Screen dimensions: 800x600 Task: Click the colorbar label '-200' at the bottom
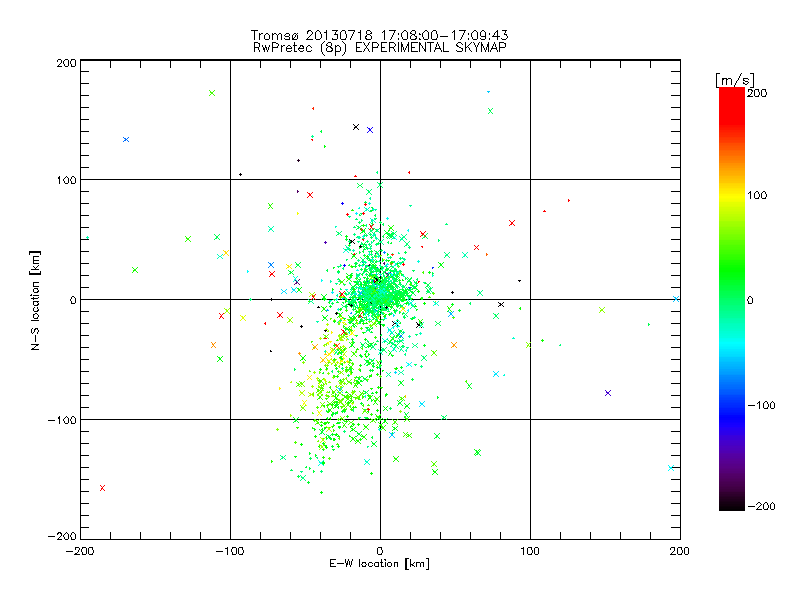761,506
